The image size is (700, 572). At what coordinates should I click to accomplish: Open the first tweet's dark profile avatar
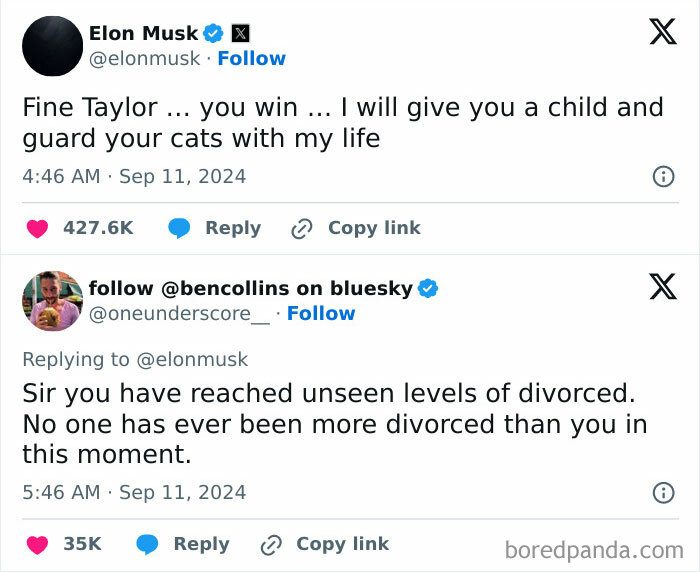pos(52,46)
